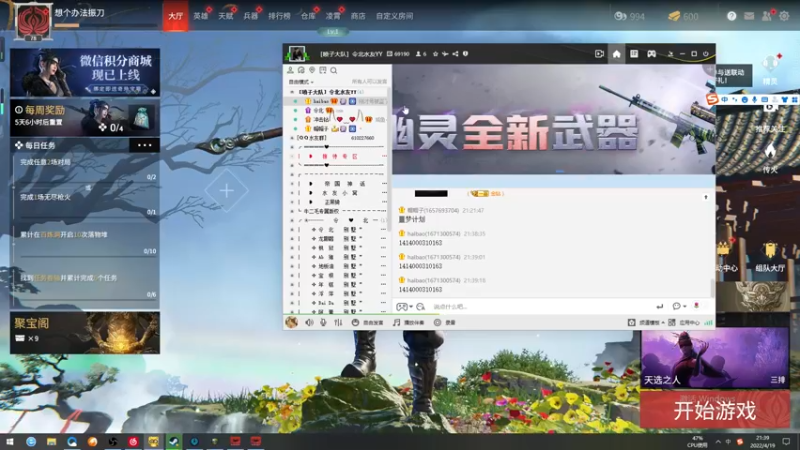Click the 录音 record button

(444, 322)
